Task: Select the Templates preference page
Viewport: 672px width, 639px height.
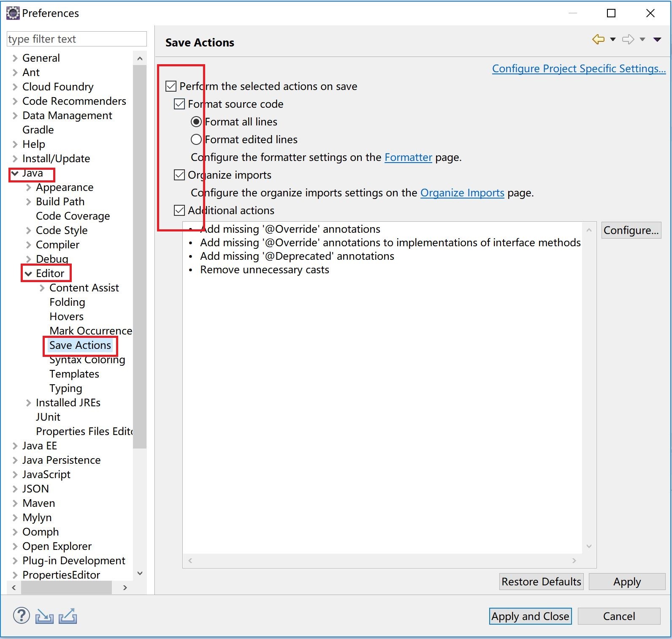Action: coord(74,374)
